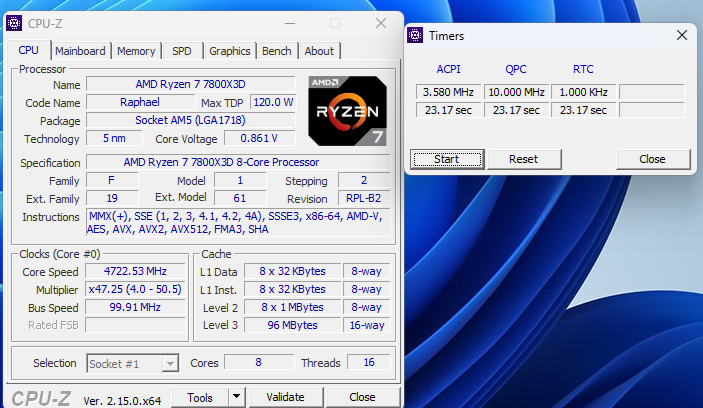The height and width of the screenshot is (408, 703).
Task: Click the 16-way Level 3 associativity value
Action: click(x=367, y=325)
